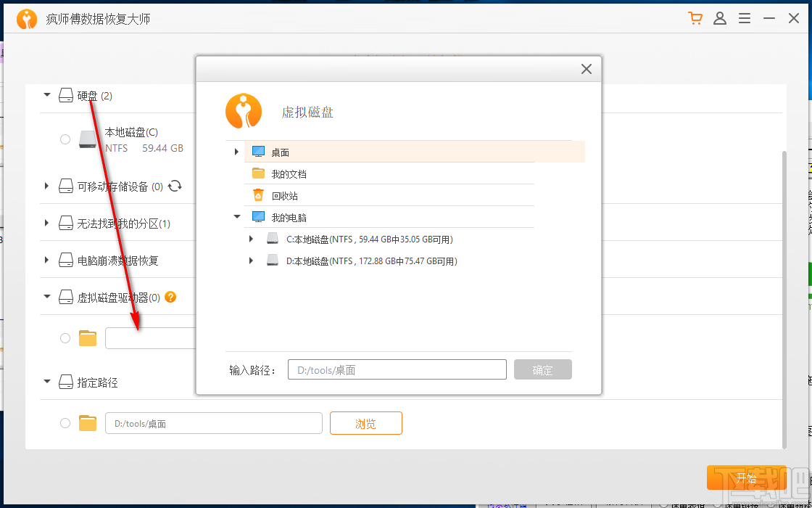The height and width of the screenshot is (508, 812).
Task: Click the 硬盘 disk icon
Action: (66, 95)
